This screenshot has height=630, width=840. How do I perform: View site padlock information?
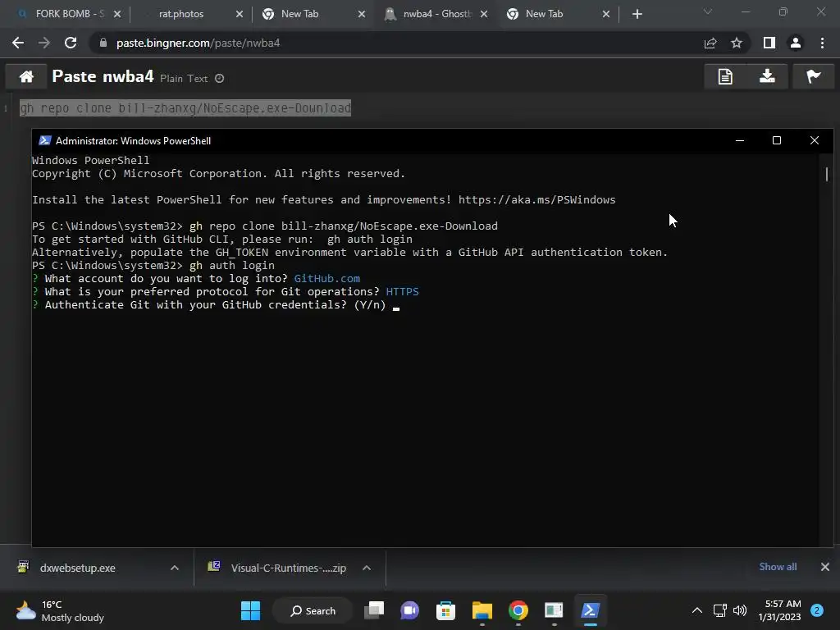tap(103, 43)
